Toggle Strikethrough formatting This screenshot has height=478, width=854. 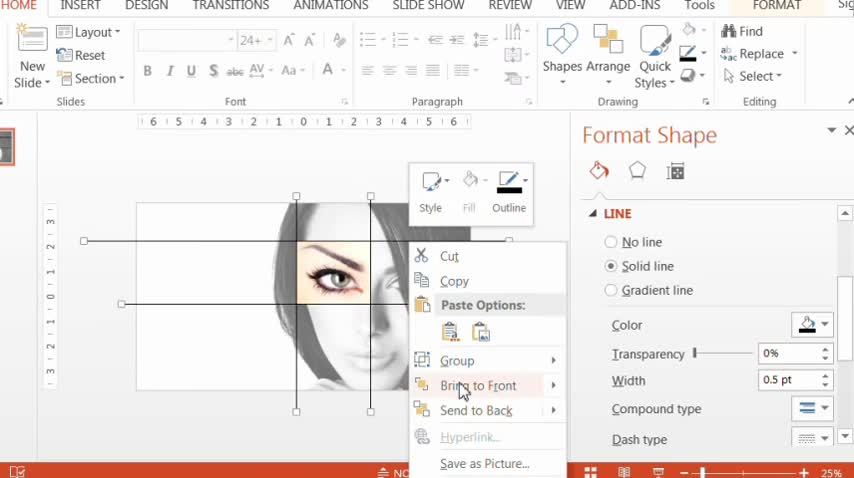click(235, 71)
